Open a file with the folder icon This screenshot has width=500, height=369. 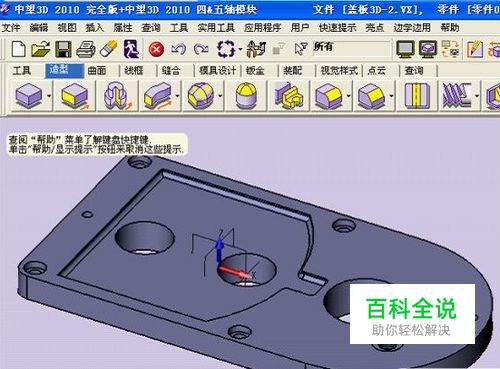[x=40, y=49]
